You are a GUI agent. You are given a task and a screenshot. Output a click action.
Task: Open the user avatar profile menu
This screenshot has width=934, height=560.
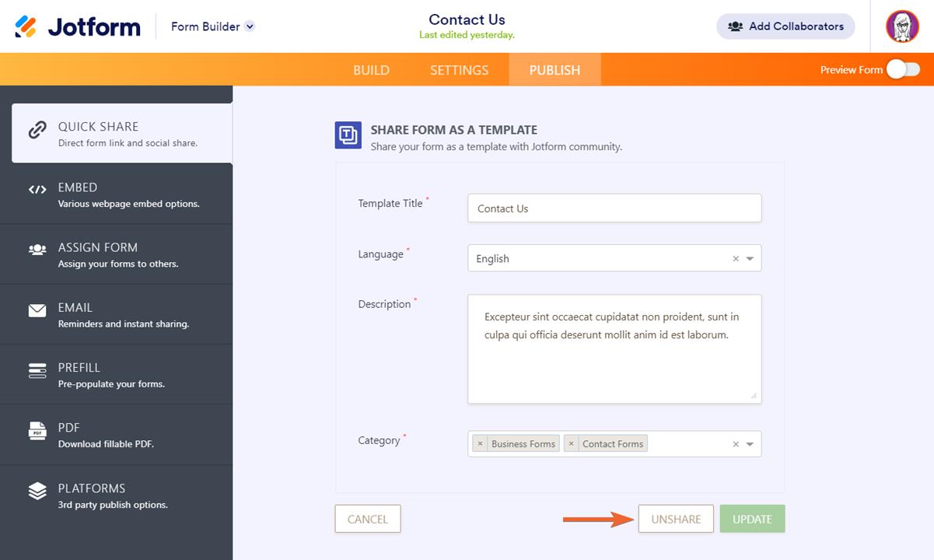[x=902, y=26]
